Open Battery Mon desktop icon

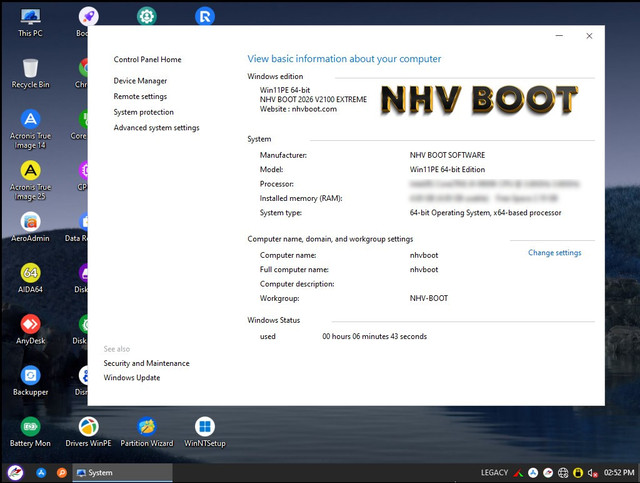pyautogui.click(x=30, y=433)
